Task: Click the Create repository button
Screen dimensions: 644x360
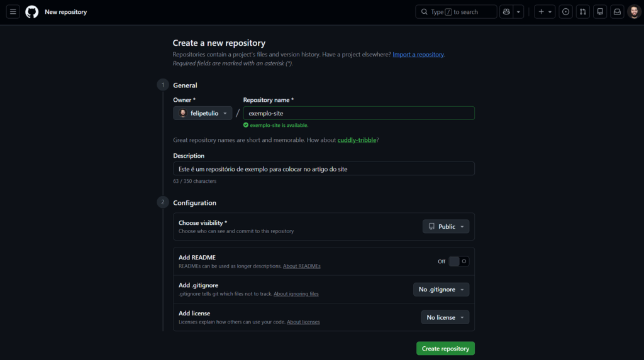Action: tap(445, 349)
